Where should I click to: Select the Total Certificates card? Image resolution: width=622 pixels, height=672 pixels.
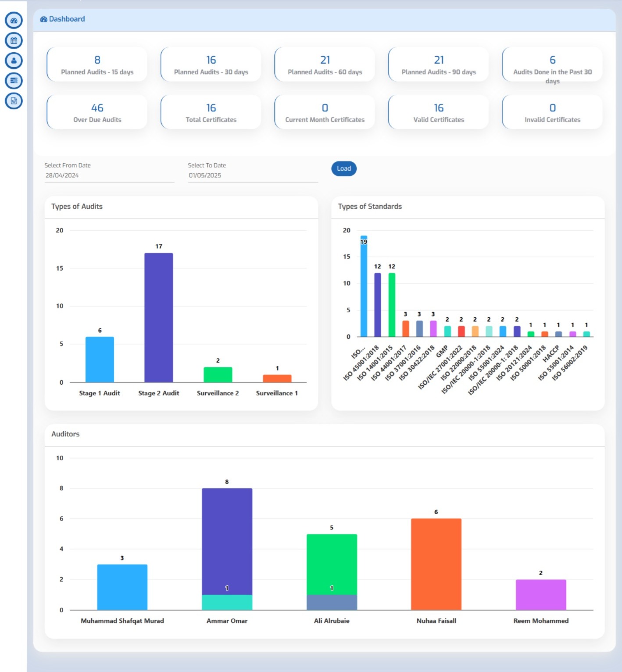[211, 112]
